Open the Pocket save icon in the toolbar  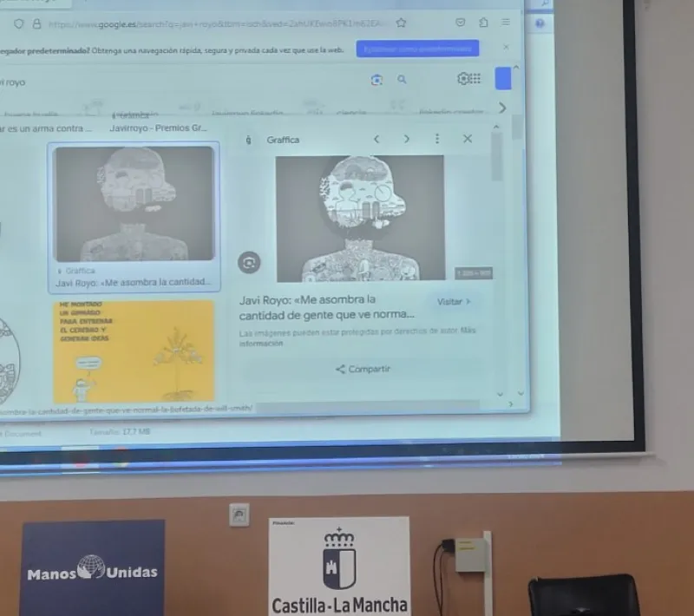click(x=461, y=23)
